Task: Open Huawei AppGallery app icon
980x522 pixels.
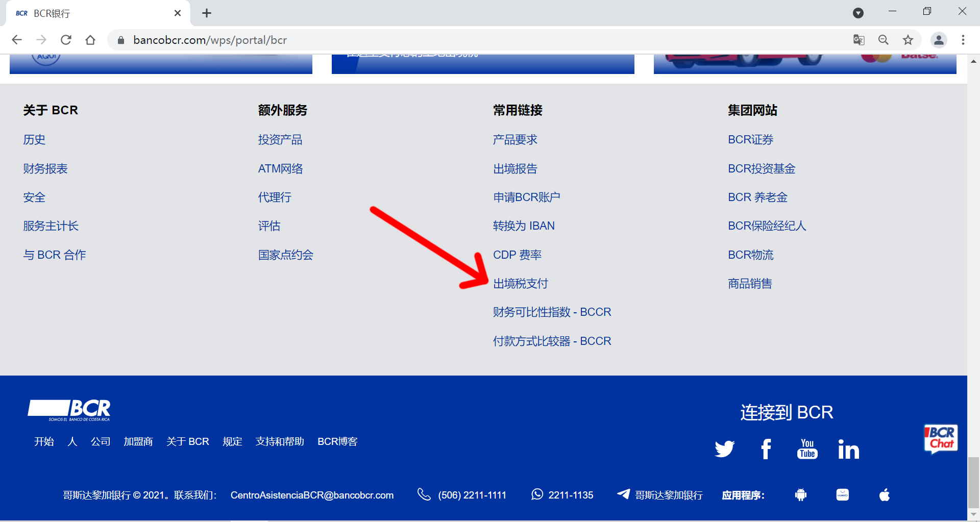Action: (843, 494)
